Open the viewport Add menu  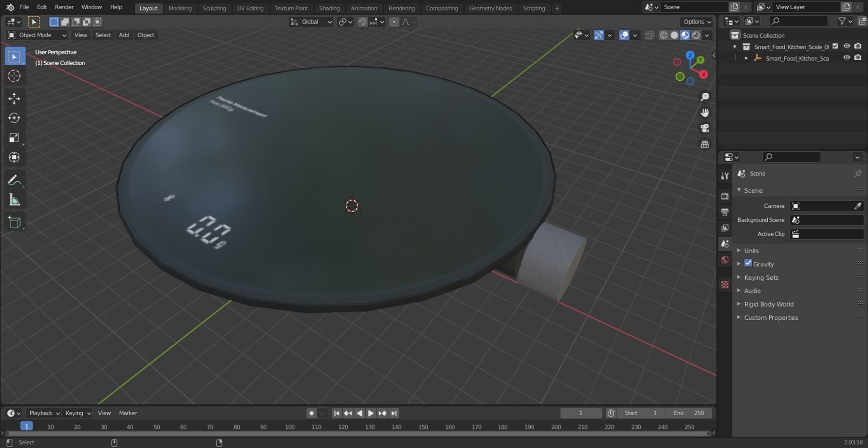124,35
